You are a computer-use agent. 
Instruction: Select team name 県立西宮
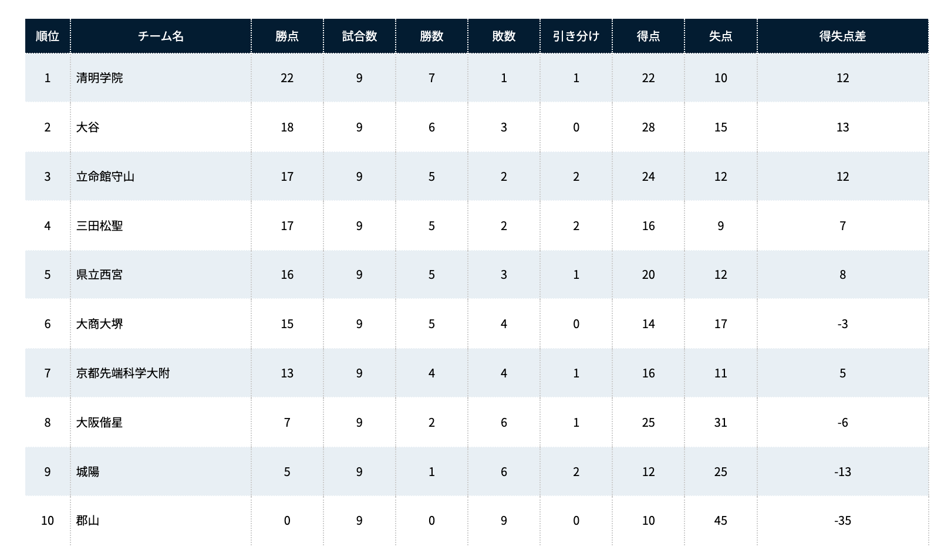point(100,275)
